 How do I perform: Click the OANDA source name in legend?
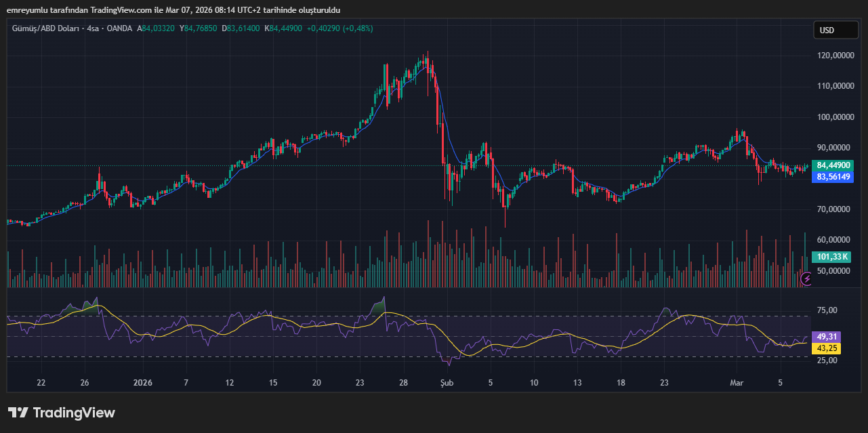119,28
